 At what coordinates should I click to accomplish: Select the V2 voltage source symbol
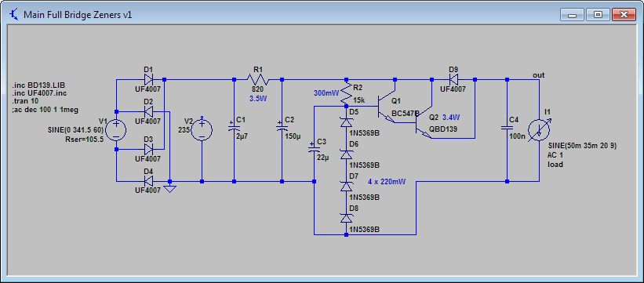[202, 131]
